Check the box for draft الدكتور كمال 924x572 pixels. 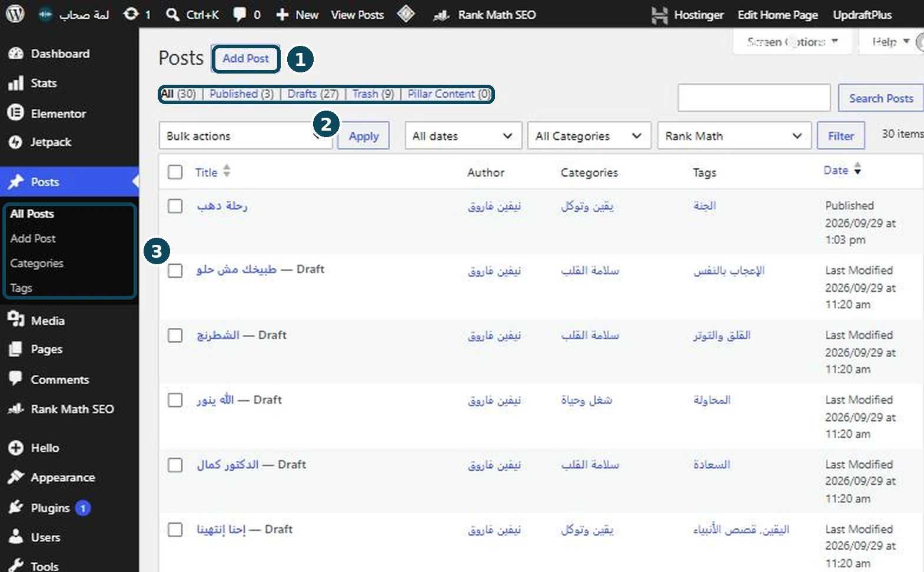coord(175,465)
